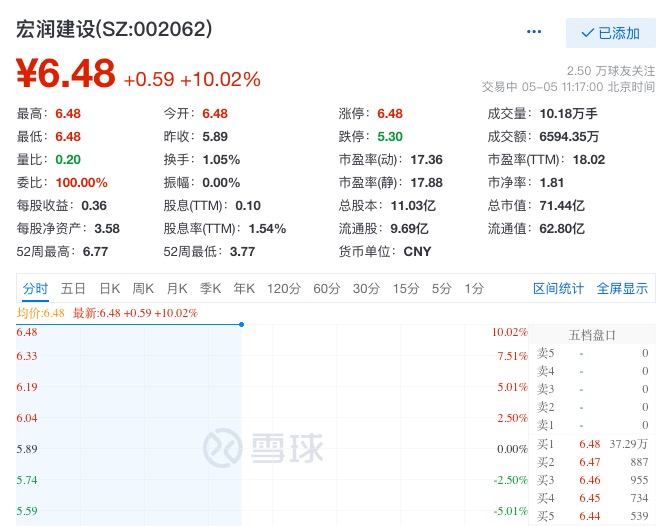The image size is (662, 526).
Task: Open the three-dot more options menu
Action: click(x=534, y=32)
